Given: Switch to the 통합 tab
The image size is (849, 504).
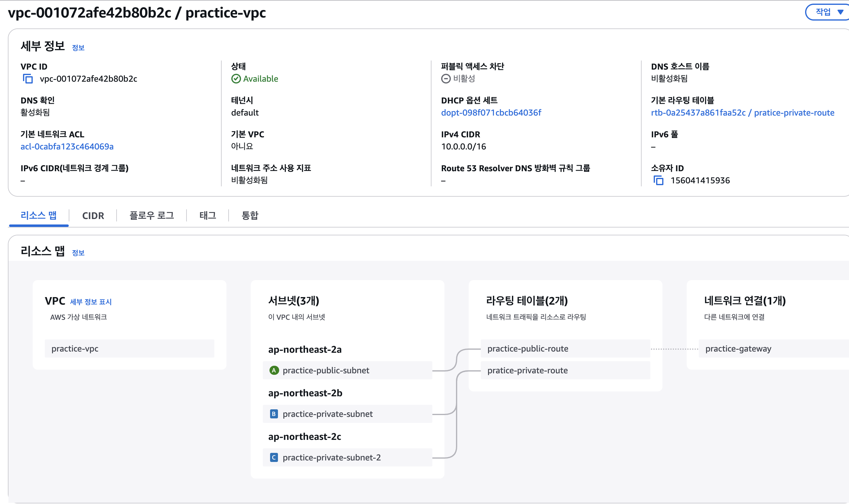Looking at the screenshot, I should [x=250, y=216].
